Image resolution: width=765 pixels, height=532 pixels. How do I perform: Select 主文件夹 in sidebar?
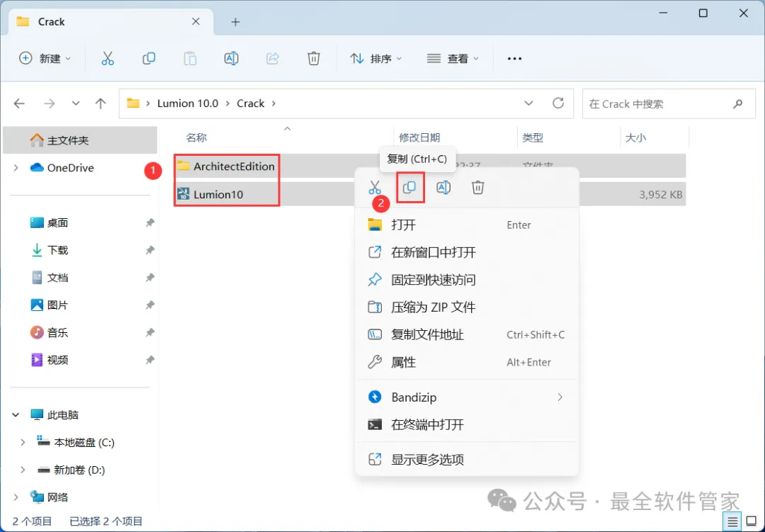pyautogui.click(x=80, y=140)
